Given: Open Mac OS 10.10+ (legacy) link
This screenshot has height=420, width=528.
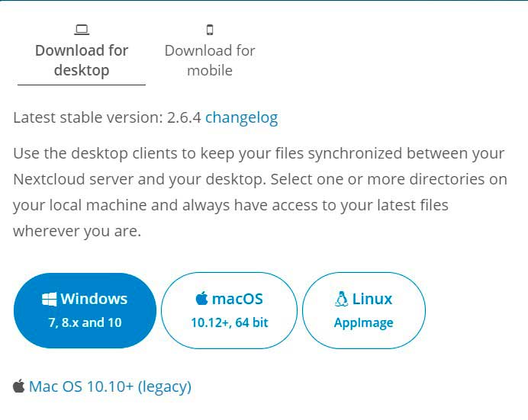Looking at the screenshot, I should point(110,386).
